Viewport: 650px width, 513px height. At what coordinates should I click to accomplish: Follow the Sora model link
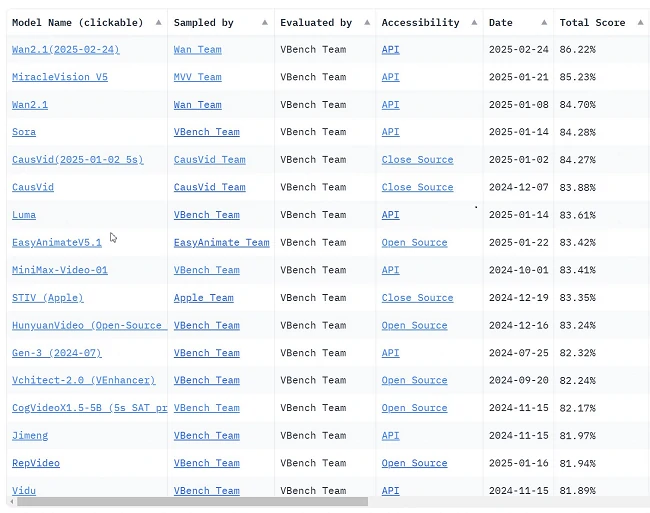pyautogui.click(x=24, y=132)
